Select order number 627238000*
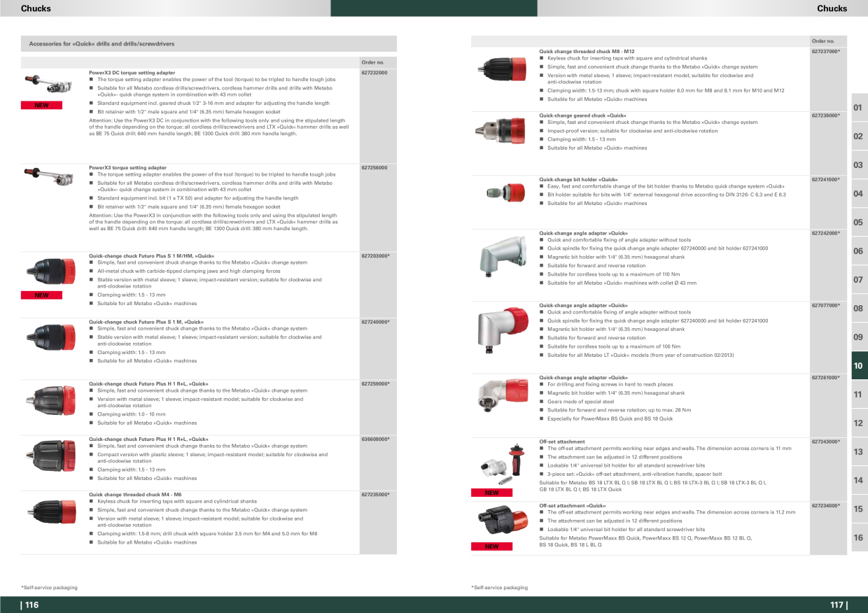Image resolution: width=868 pixels, height=613 pixels. click(826, 115)
